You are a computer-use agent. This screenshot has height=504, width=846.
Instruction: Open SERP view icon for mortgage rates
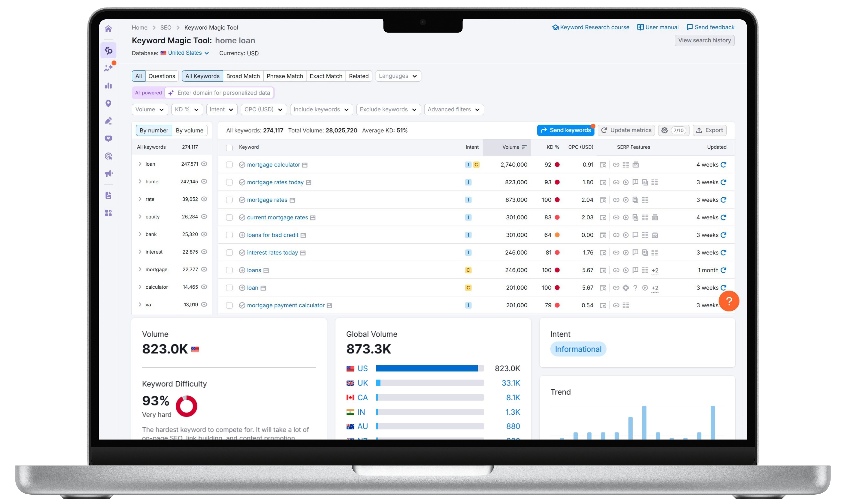point(603,200)
